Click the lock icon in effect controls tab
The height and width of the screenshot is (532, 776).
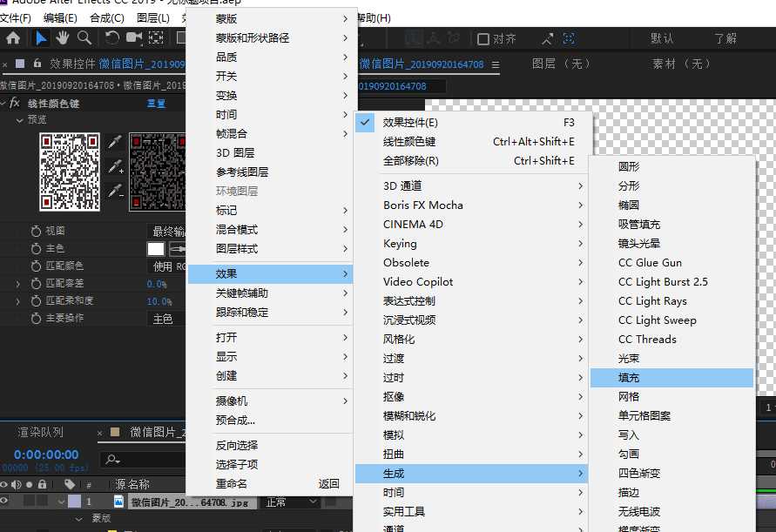[x=37, y=64]
